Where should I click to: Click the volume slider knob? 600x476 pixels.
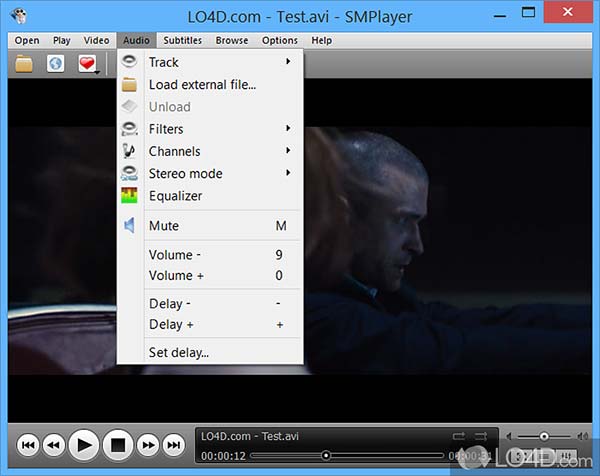pyautogui.click(x=544, y=436)
